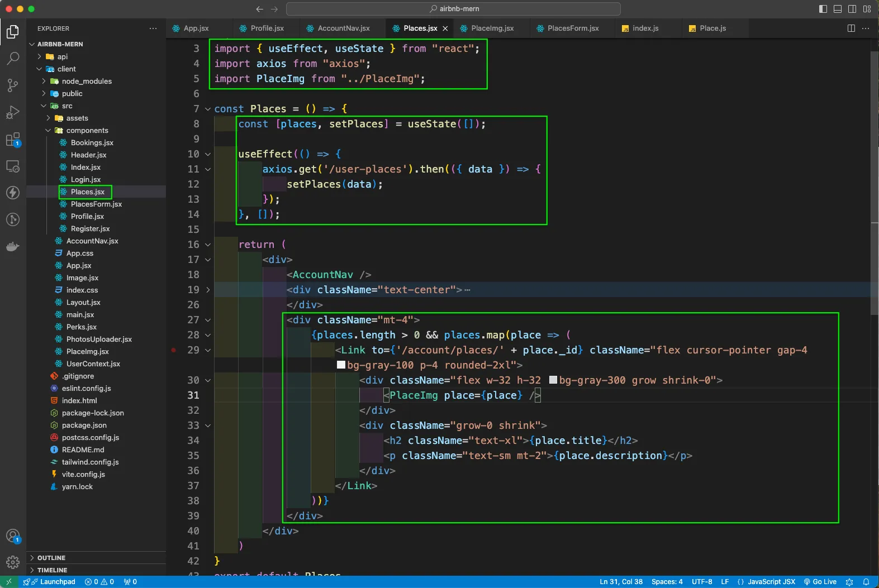Expand the TIMELINE section
The height and width of the screenshot is (588, 879).
click(x=96, y=570)
